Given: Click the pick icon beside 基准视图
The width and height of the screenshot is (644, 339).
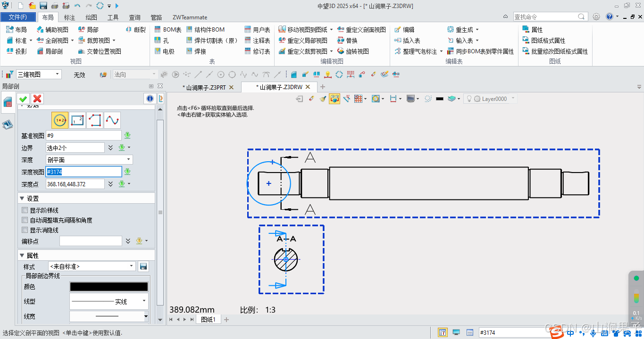Looking at the screenshot, I should [127, 136].
